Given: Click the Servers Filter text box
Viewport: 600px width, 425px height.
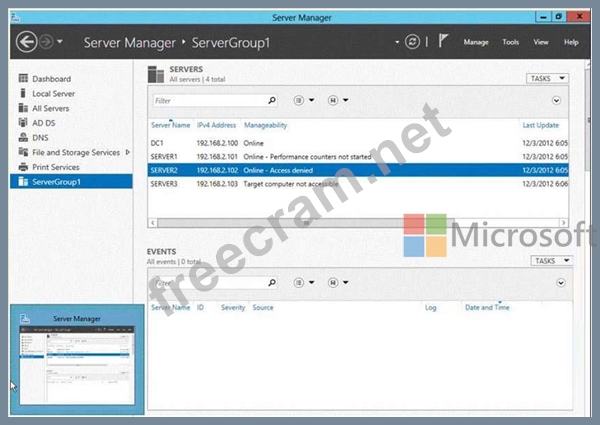Looking at the screenshot, I should pyautogui.click(x=210, y=101).
